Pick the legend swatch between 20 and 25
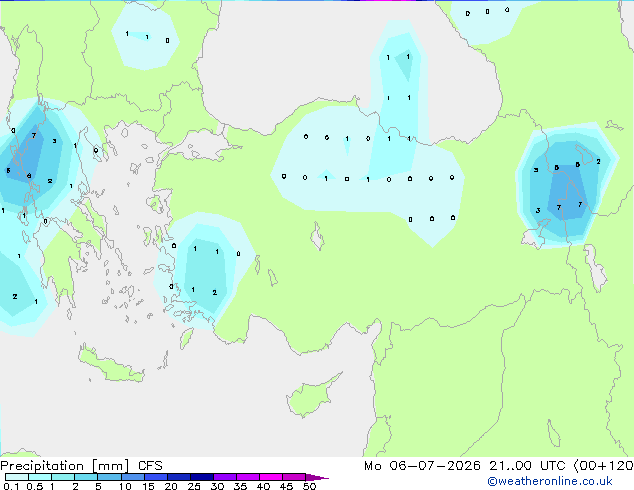Viewport: 634px width, 490px height. click(x=178, y=477)
